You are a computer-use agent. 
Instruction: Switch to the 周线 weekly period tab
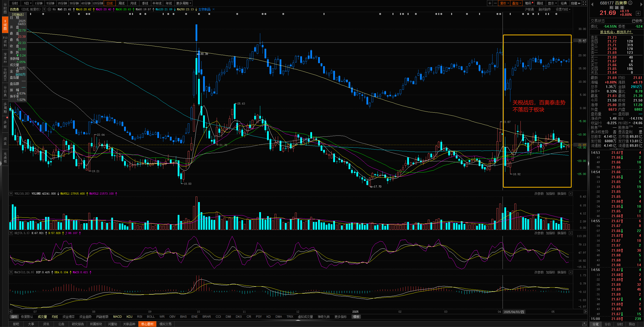[122, 3]
